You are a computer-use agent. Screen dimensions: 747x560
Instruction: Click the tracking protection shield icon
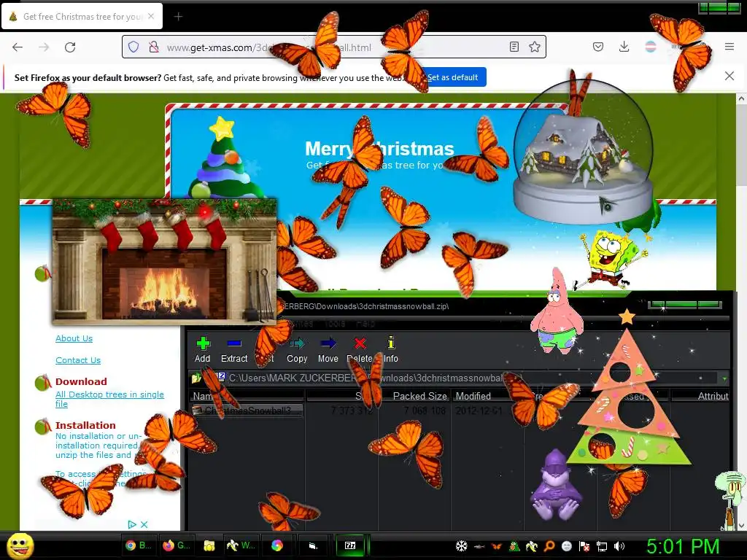pyautogui.click(x=133, y=47)
